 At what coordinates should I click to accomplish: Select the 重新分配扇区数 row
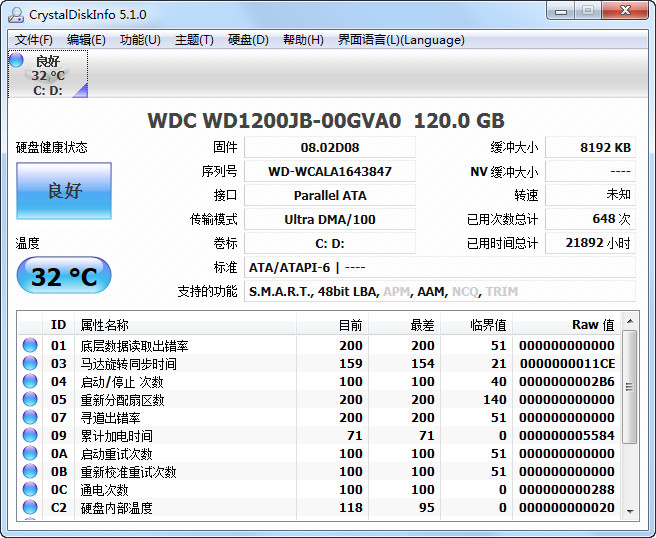(x=320, y=399)
